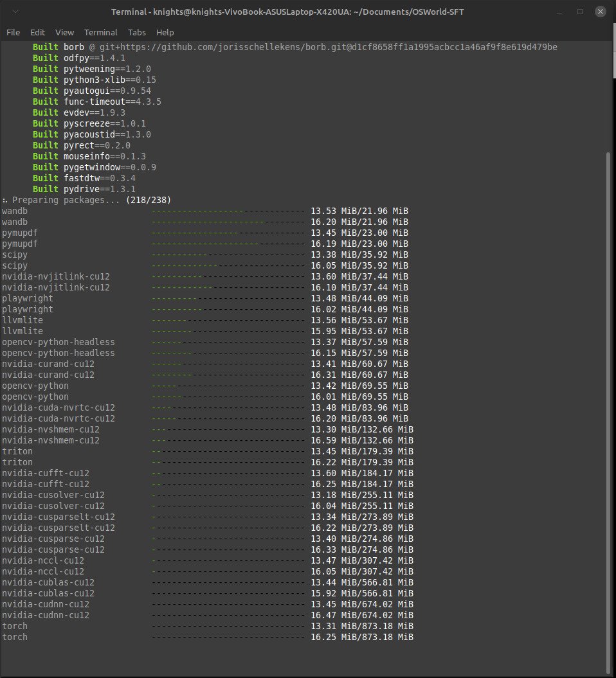616x678 pixels.
Task: Click the nvidia-cusolver-cu12 row showing 13.18 MiB
Action: 208,495
